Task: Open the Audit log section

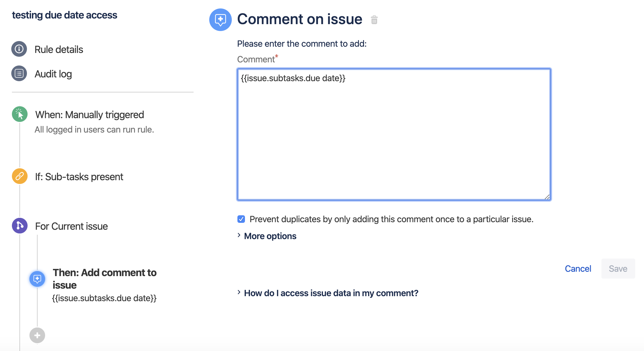Action: point(53,74)
